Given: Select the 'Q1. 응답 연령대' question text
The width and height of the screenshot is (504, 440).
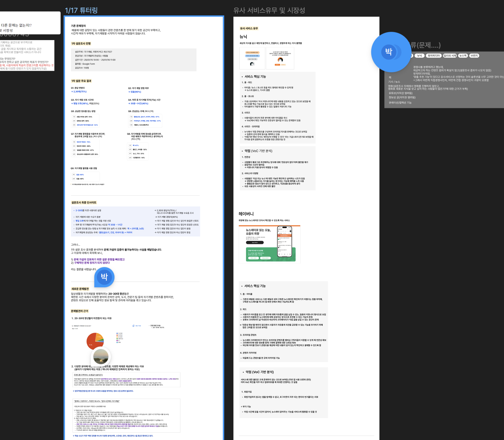Looking at the screenshot, I should pos(78,88).
